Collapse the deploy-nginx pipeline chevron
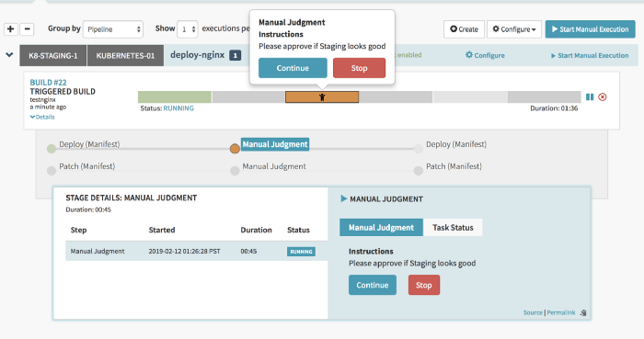 point(9,54)
